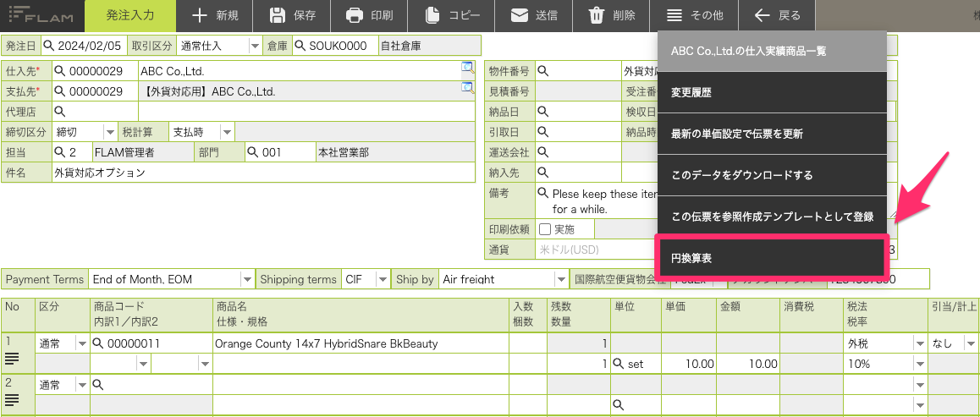This screenshot has width=980, height=417.
Task: Send the order via 送信
Action: pyautogui.click(x=534, y=15)
